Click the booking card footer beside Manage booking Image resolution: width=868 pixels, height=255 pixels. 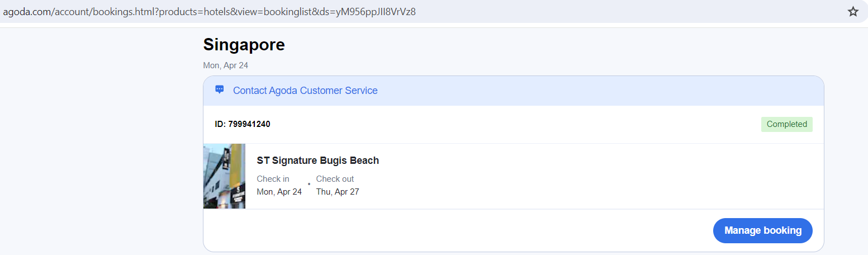pos(447,230)
